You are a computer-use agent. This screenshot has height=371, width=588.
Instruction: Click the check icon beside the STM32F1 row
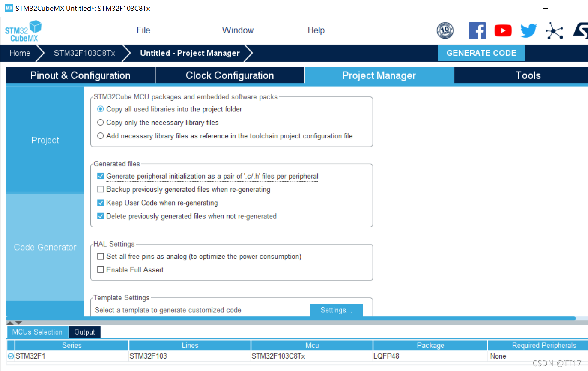click(11, 356)
